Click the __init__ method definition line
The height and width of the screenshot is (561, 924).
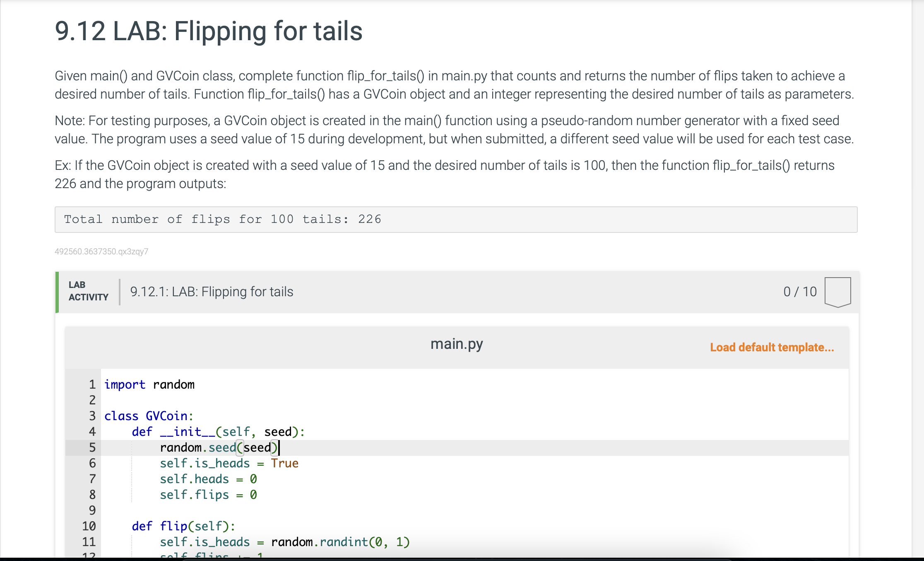tap(218, 431)
